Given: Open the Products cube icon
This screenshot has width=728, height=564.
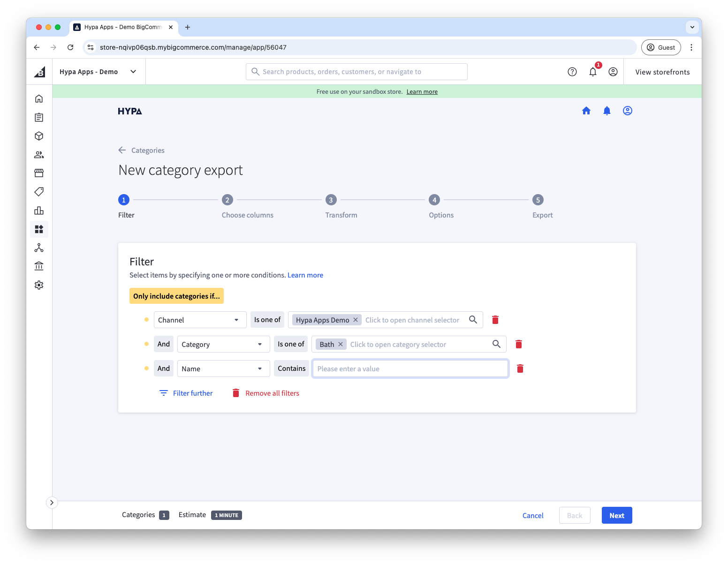Looking at the screenshot, I should (x=39, y=136).
